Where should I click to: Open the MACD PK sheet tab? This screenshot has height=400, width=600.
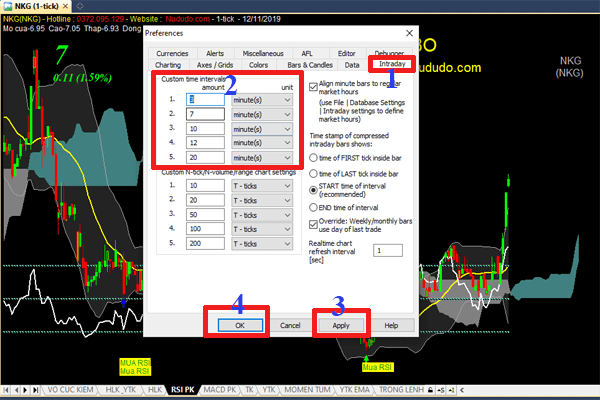pos(220,390)
